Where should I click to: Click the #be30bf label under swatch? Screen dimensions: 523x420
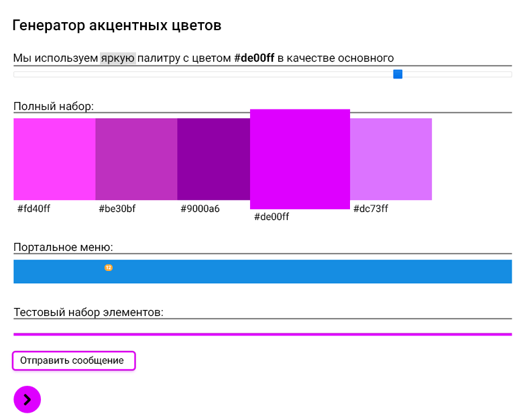(x=117, y=209)
